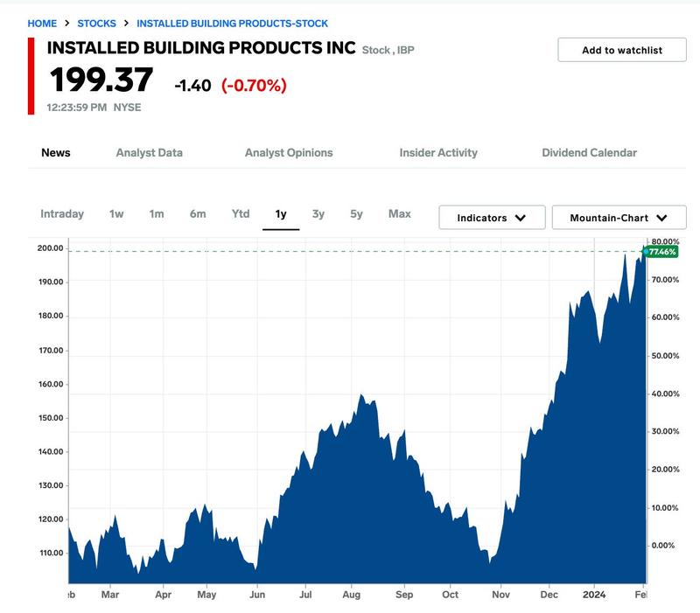Click the Aug label on time axis
The height and width of the screenshot is (613, 700).
tap(352, 595)
